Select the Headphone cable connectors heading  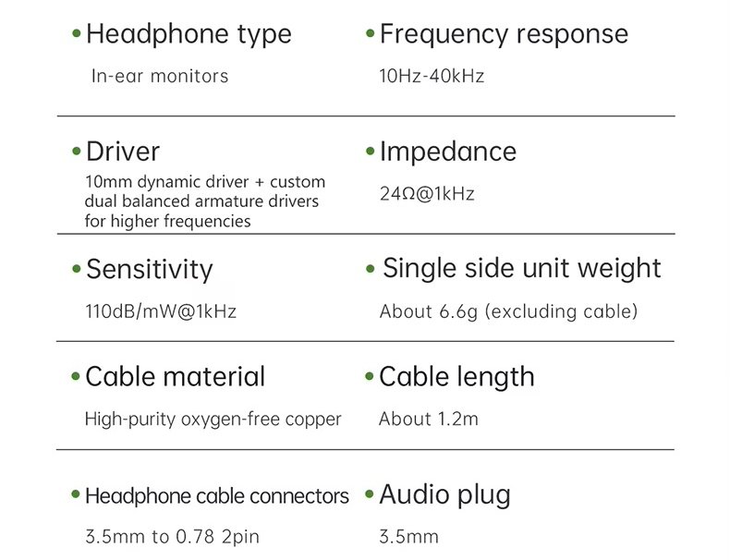point(217,496)
